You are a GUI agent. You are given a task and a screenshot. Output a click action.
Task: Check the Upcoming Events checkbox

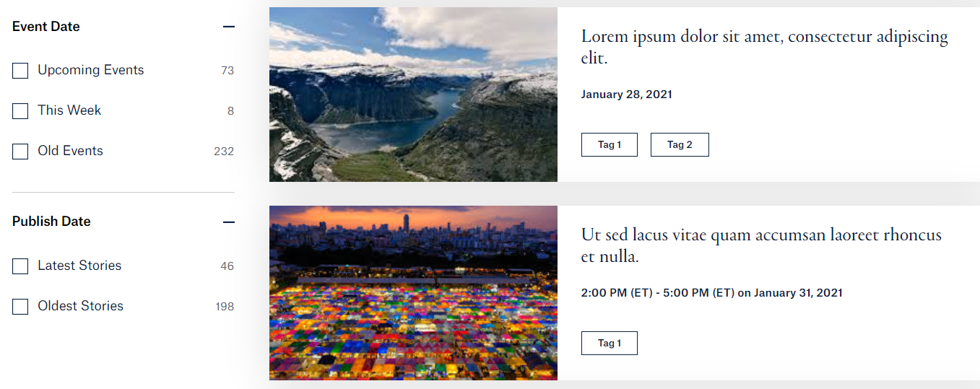pyautogui.click(x=20, y=71)
